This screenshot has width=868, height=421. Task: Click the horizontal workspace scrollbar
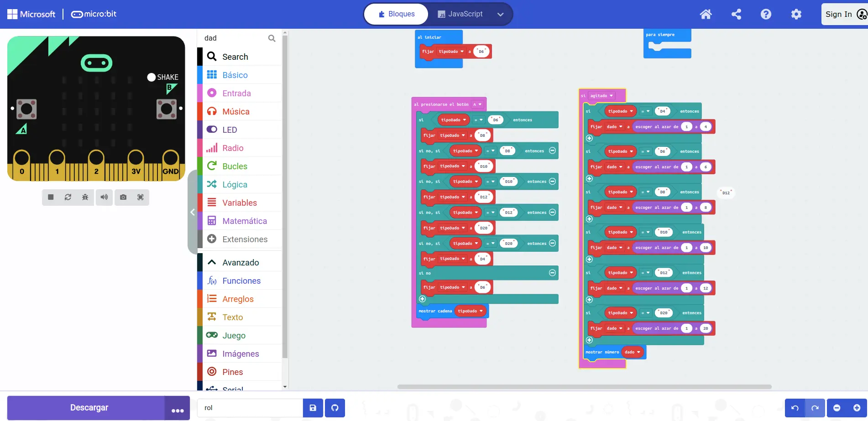[584, 387]
